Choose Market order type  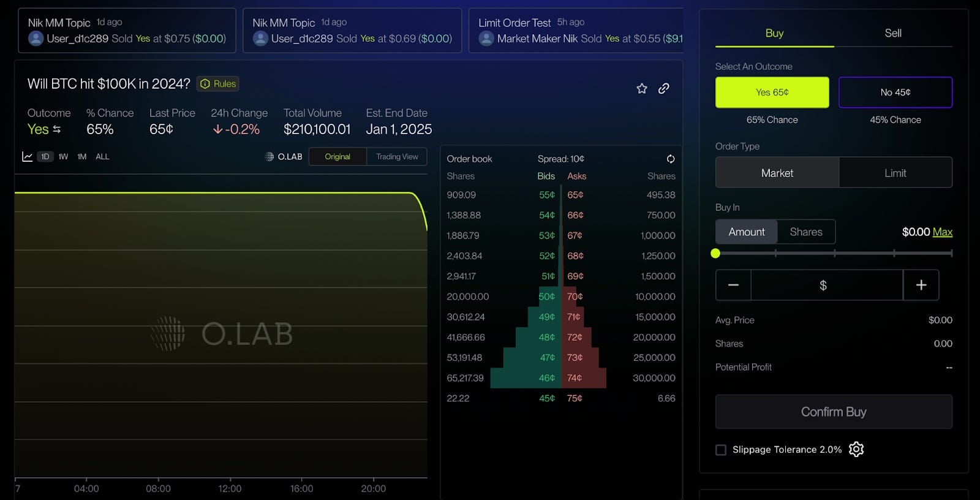pos(777,173)
